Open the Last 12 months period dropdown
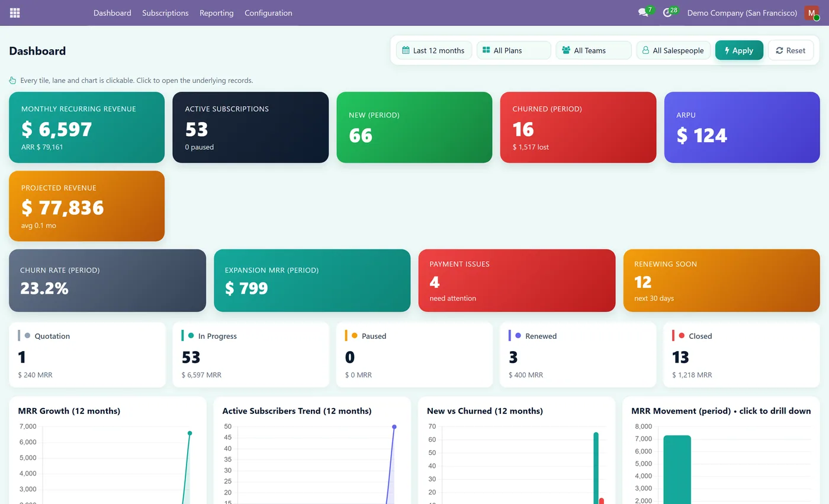Image resolution: width=829 pixels, height=504 pixels. [434, 50]
